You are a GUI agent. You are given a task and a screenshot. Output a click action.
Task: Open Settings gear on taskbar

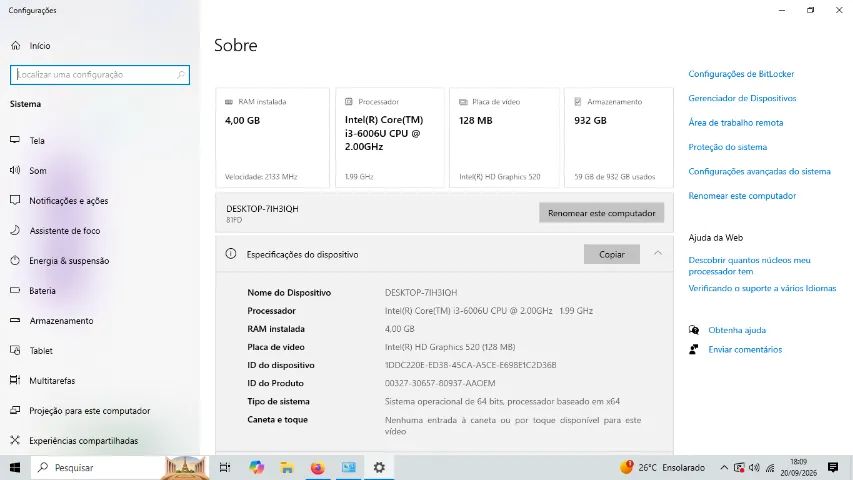click(x=379, y=467)
